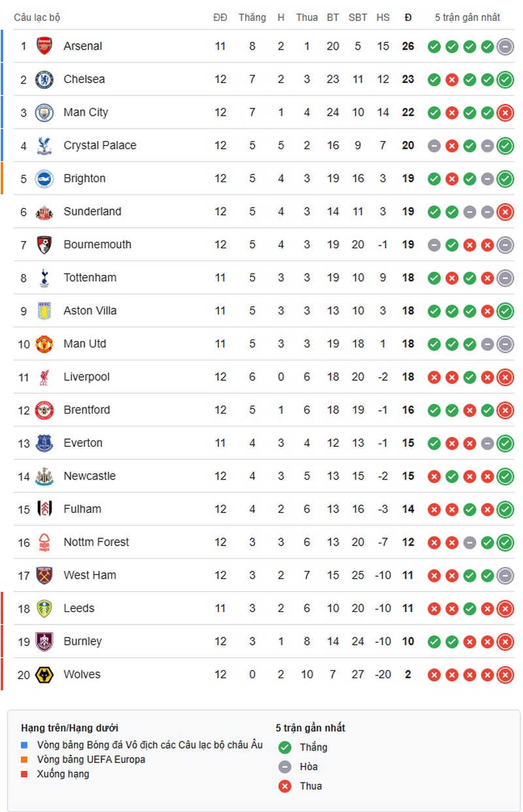Open the Brighton team link
This screenshot has width=523, height=812.
(x=84, y=178)
